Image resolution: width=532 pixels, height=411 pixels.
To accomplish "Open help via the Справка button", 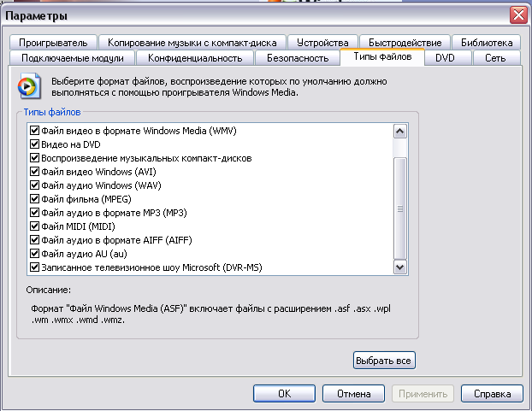I will (x=492, y=393).
